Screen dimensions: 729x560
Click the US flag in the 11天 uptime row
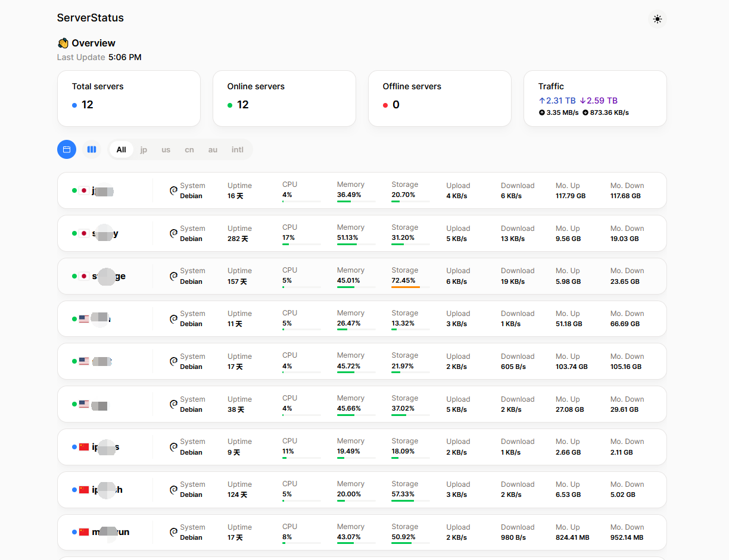point(84,319)
